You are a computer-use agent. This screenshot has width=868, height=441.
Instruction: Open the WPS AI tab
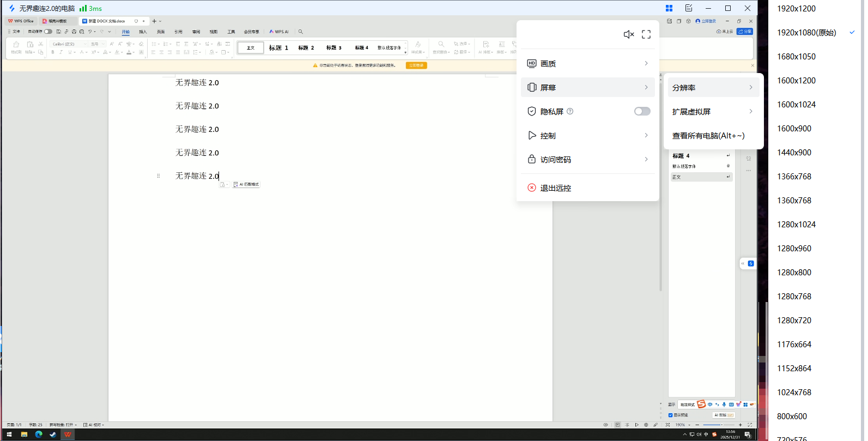point(279,32)
